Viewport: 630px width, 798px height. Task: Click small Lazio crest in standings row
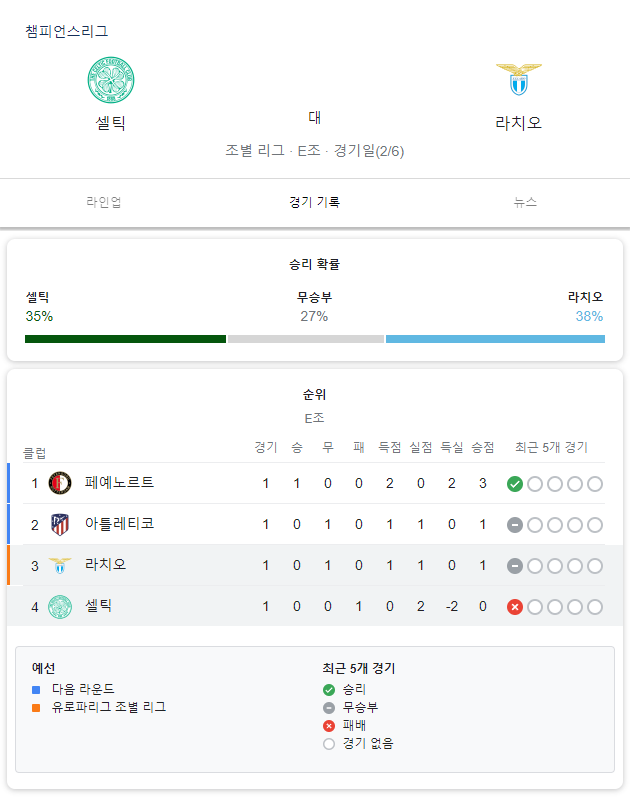60,565
